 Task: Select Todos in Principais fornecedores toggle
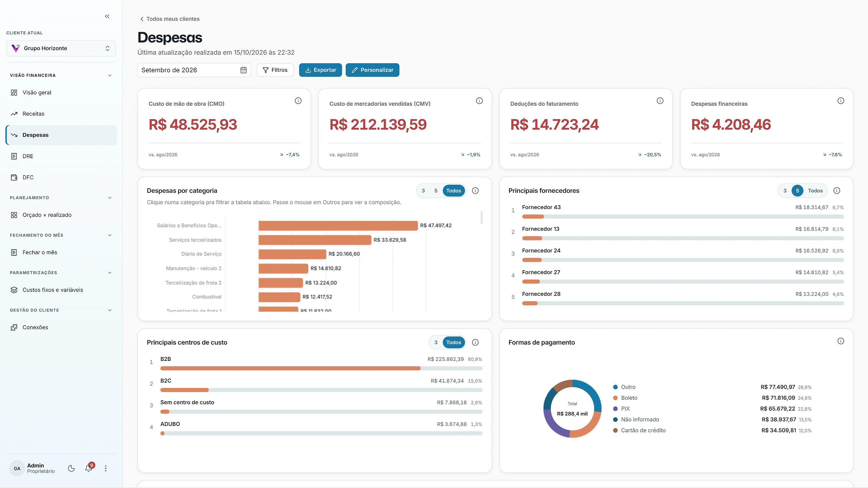(815, 191)
